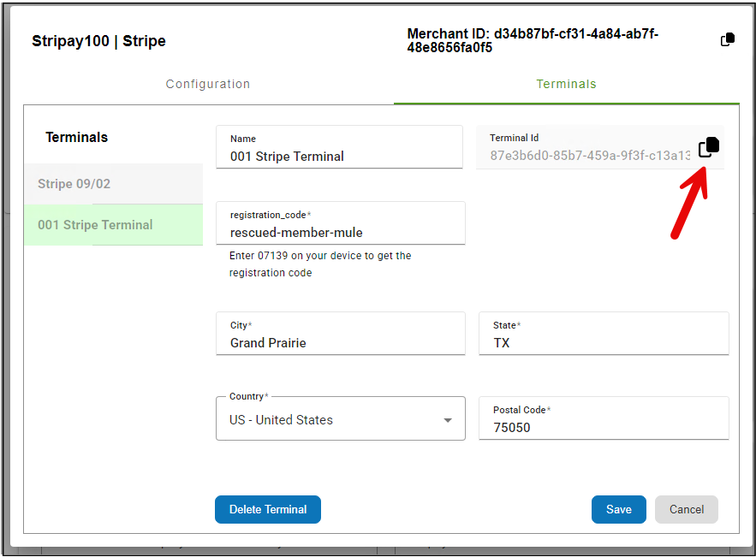Copy the Merchant ID to clipboard
The height and width of the screenshot is (557, 756).
[727, 40]
